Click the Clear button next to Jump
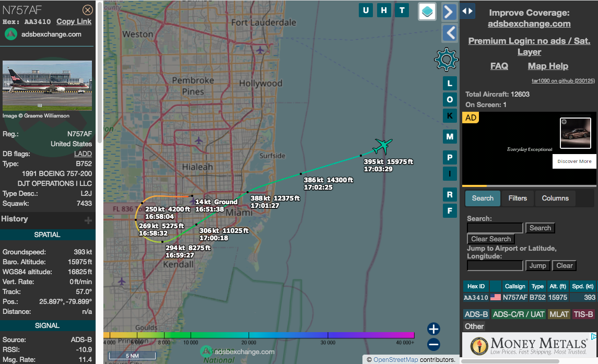Viewport: 598px width, 364px height. click(565, 266)
